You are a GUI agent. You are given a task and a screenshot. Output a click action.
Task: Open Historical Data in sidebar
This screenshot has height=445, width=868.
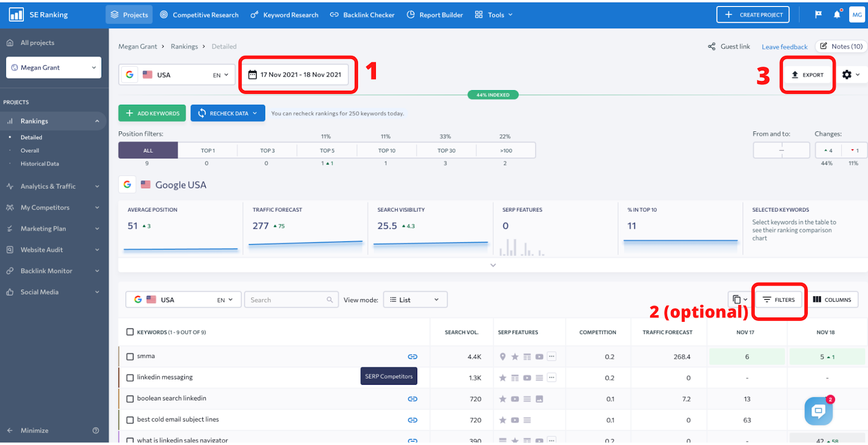tap(40, 164)
